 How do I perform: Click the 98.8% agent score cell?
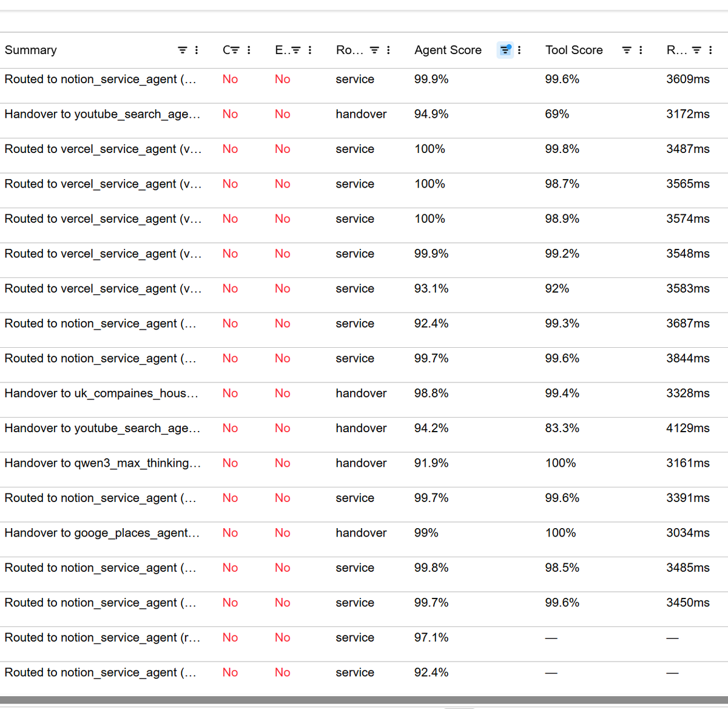click(x=431, y=393)
